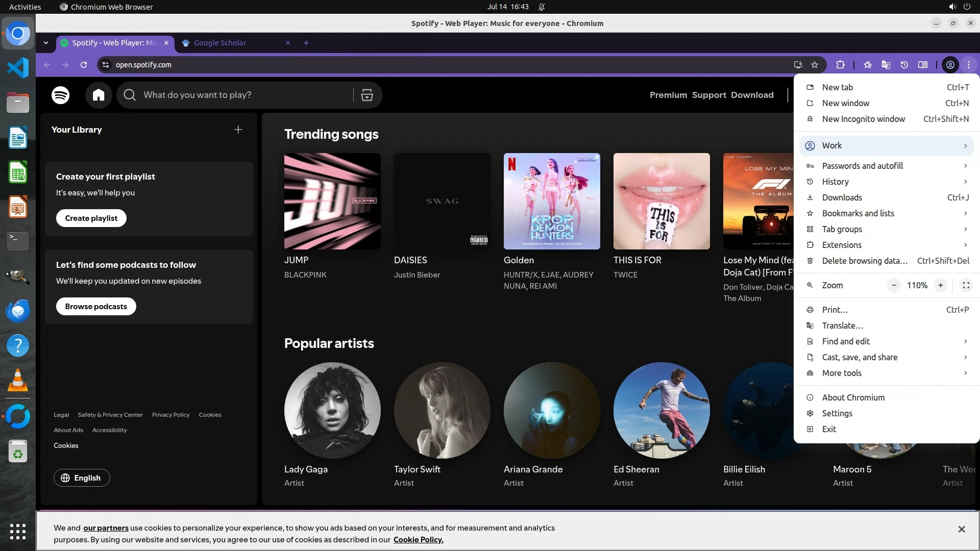Click the plus icon in Your Library
The height and width of the screenshot is (551, 980).
point(238,130)
